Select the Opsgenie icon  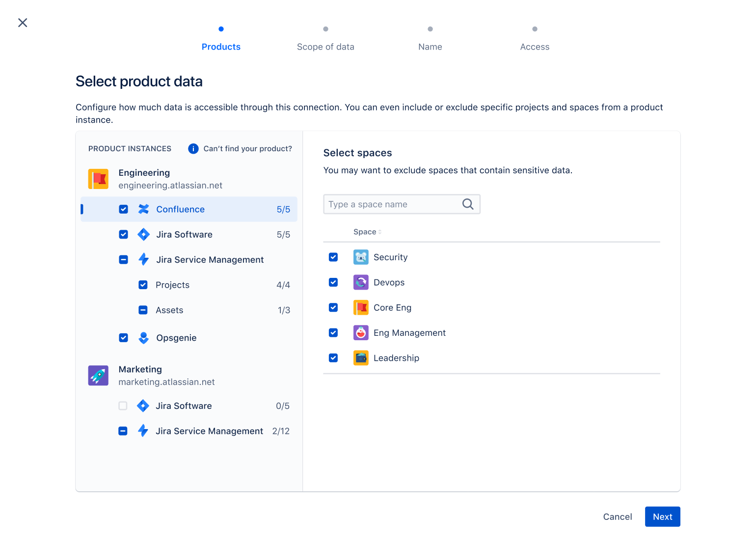143,338
